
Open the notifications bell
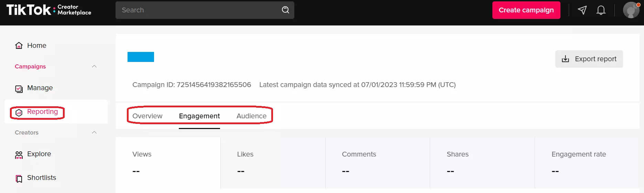[601, 10]
